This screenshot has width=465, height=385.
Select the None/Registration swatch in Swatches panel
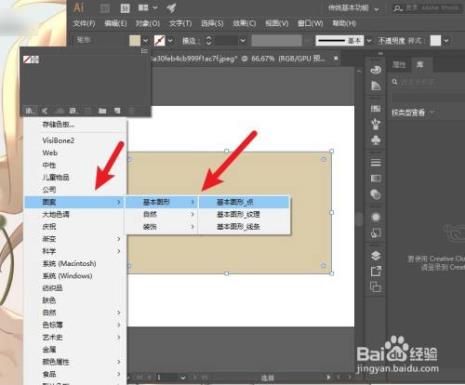pyautogui.click(x=31, y=60)
